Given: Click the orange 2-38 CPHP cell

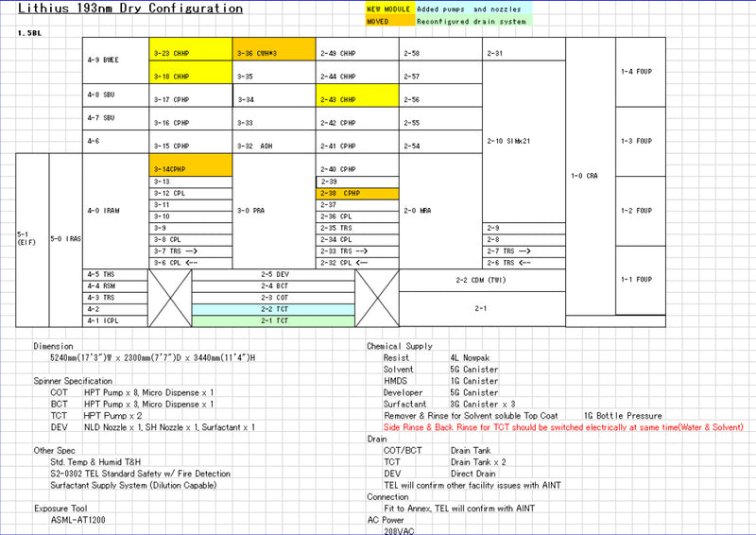Looking at the screenshot, I should point(356,193).
